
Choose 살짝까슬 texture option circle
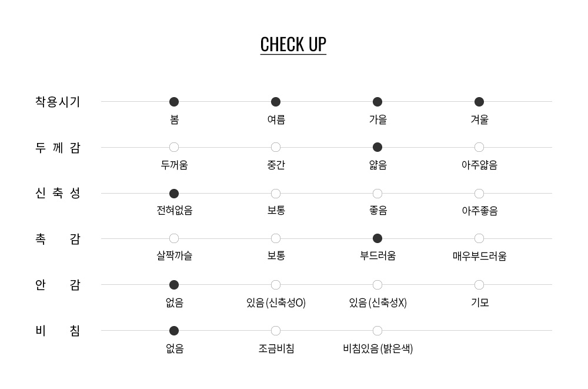174,238
